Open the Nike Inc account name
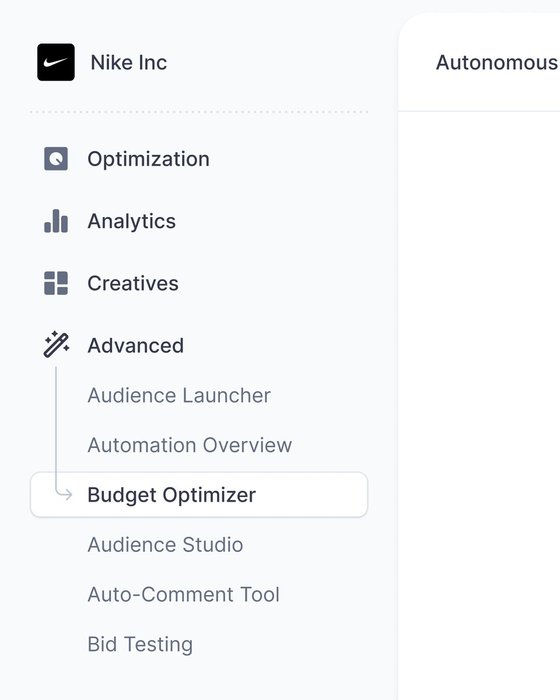The image size is (560, 700). 129,62
